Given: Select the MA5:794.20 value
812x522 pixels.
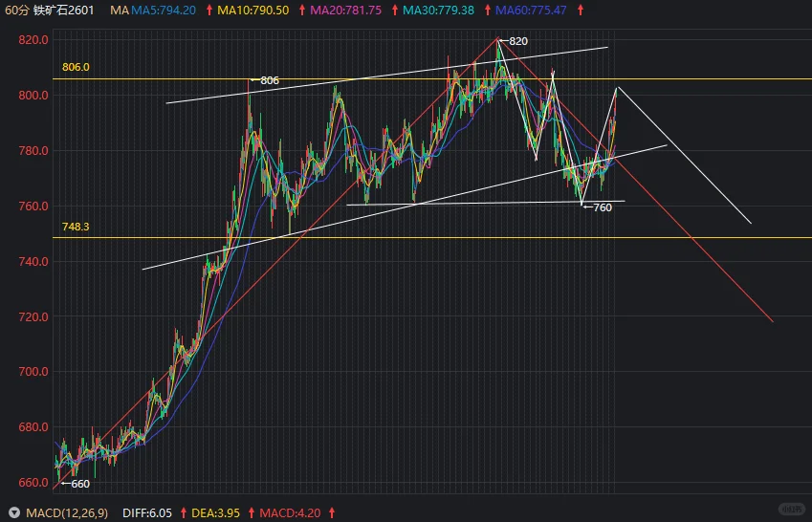Looking at the screenshot, I should 164,10.
